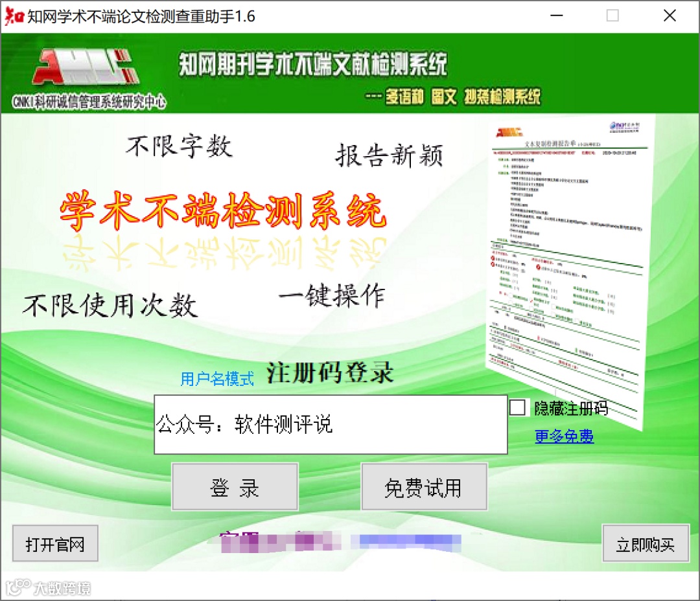This screenshot has width=700, height=601.
Task: Minimize the application window
Action: pyautogui.click(x=556, y=16)
